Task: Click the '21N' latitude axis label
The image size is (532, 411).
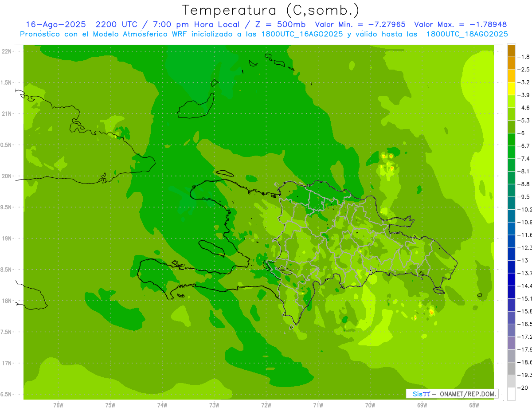Action: (7, 114)
